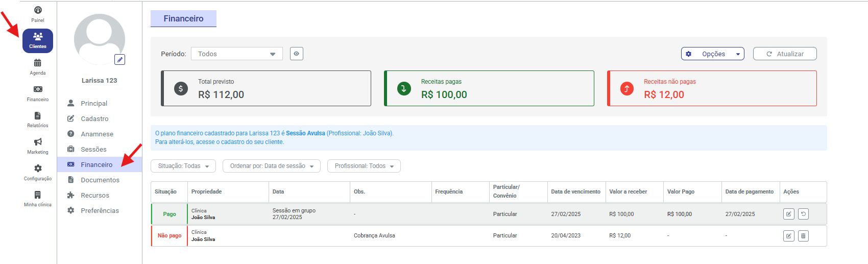Click the Receitas não pagas summary card
Viewport: 868px width, 264px height.
[712, 88]
